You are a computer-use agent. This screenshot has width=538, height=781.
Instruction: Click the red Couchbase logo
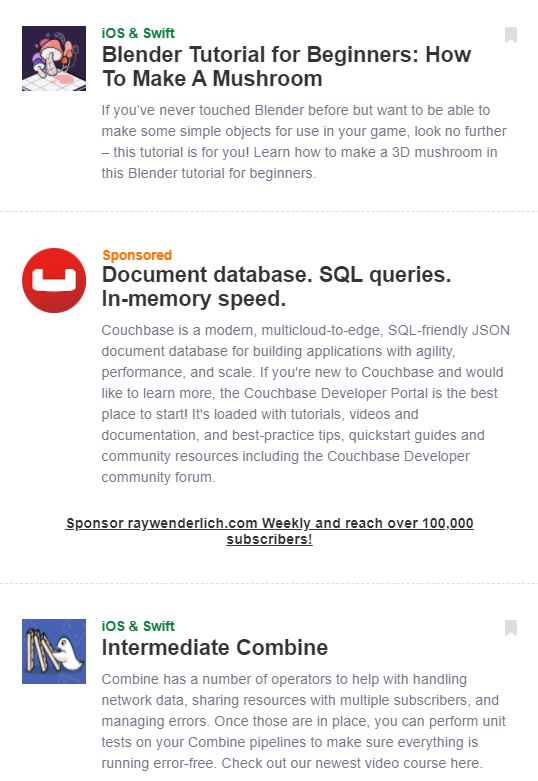coord(54,280)
